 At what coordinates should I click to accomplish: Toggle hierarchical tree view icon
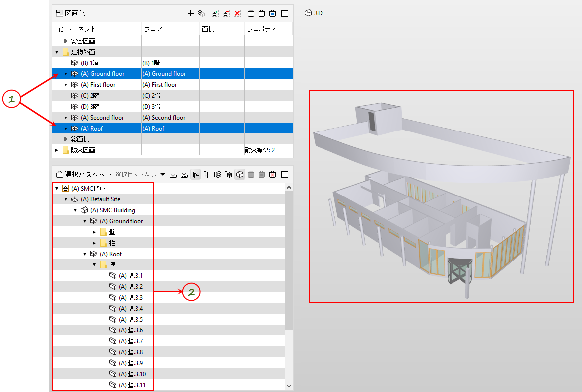(x=195, y=174)
